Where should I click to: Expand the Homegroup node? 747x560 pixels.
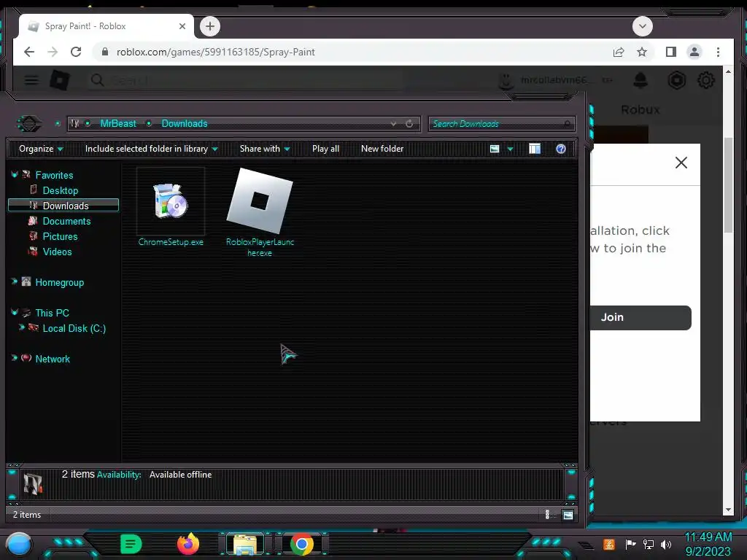pyautogui.click(x=15, y=282)
